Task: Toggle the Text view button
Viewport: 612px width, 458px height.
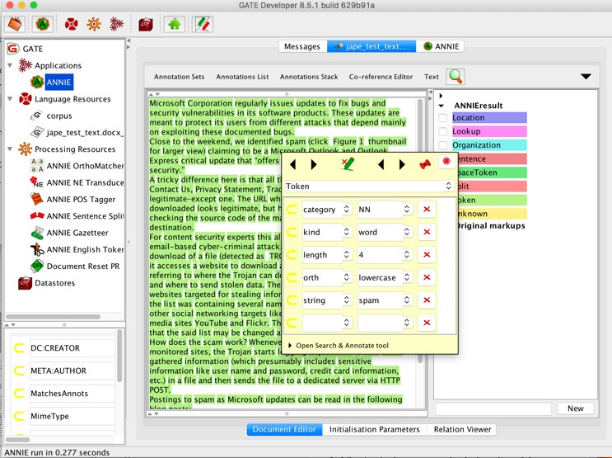Action: point(431,77)
